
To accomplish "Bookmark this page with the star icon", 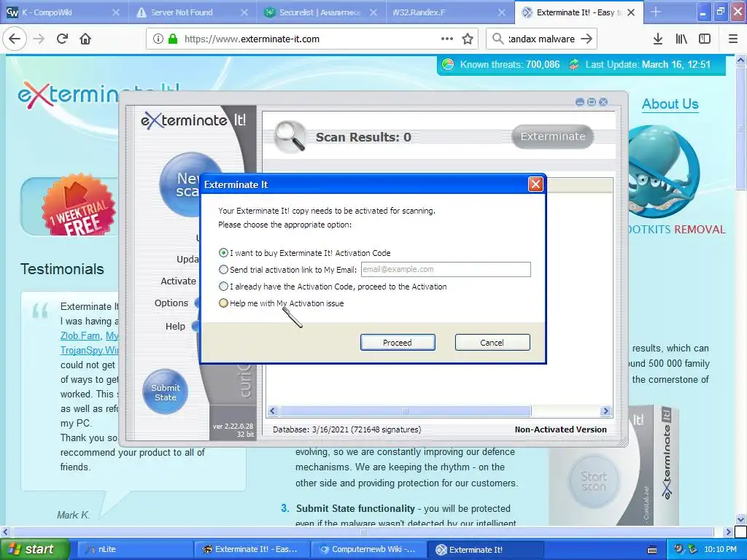I will click(x=468, y=39).
